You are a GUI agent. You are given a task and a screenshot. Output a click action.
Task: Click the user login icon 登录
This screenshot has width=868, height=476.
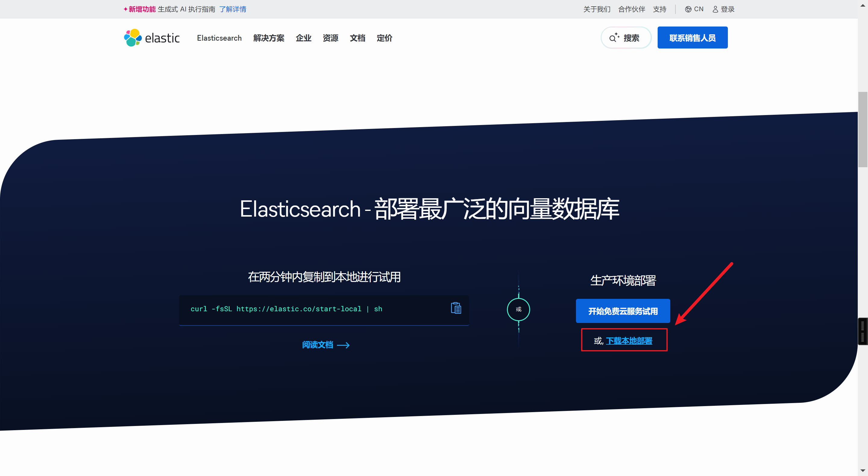(715, 9)
